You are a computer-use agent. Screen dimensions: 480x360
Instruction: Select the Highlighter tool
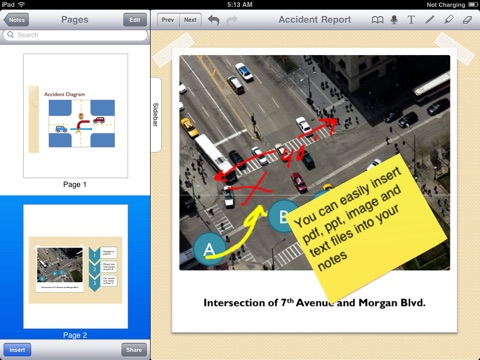point(449,20)
